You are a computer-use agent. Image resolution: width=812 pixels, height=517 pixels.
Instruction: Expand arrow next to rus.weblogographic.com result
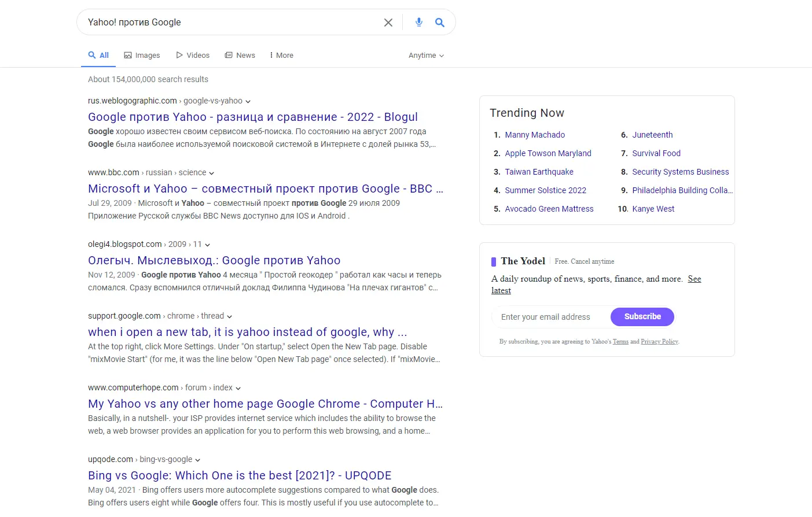(x=248, y=101)
